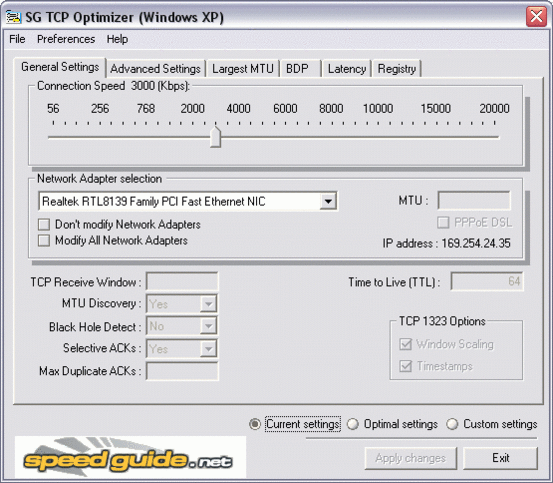Switch to the BDP tab
553x483 pixels.
(x=300, y=69)
